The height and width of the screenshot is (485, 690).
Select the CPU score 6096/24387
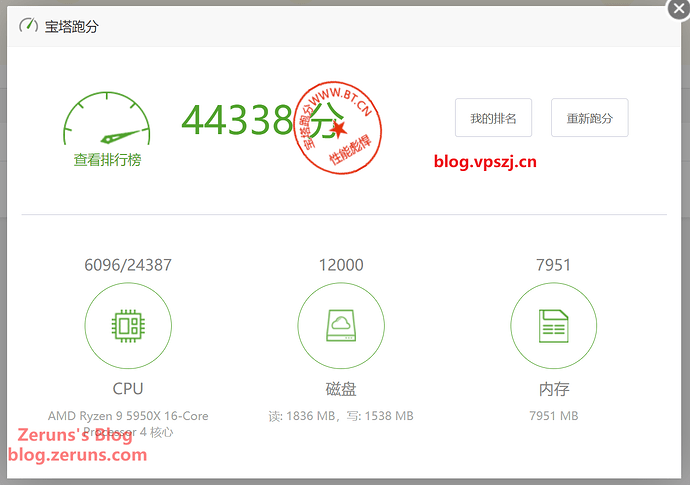tap(127, 265)
